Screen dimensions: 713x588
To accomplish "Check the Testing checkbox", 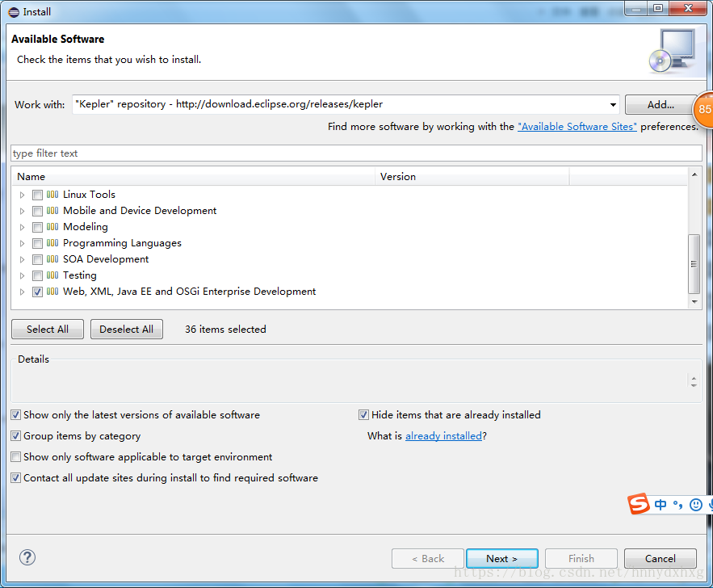I will [38, 275].
